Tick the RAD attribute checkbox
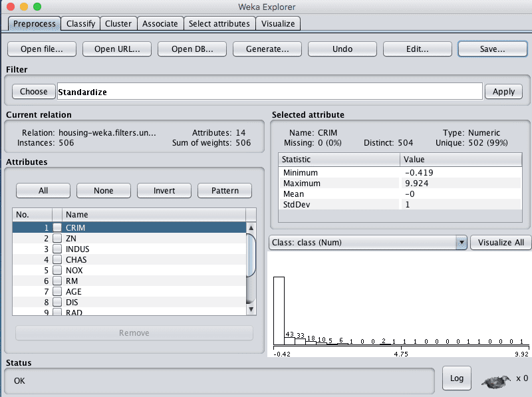Image resolution: width=532 pixels, height=397 pixels. pyautogui.click(x=57, y=312)
